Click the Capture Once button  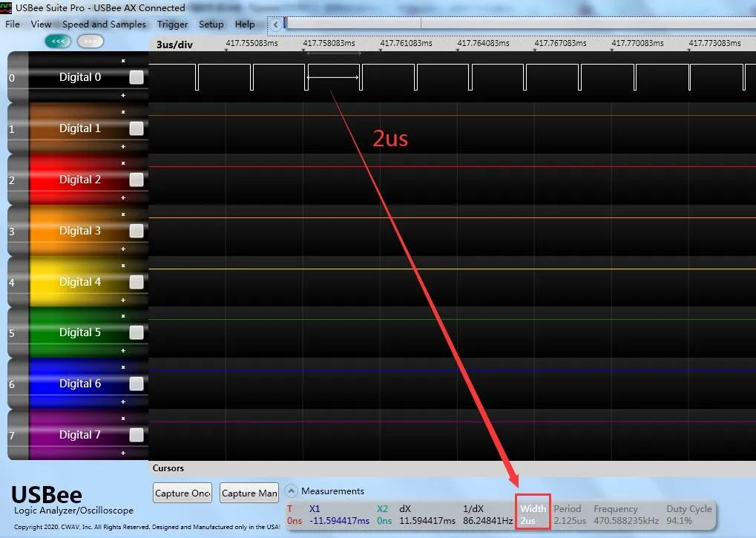(183, 493)
